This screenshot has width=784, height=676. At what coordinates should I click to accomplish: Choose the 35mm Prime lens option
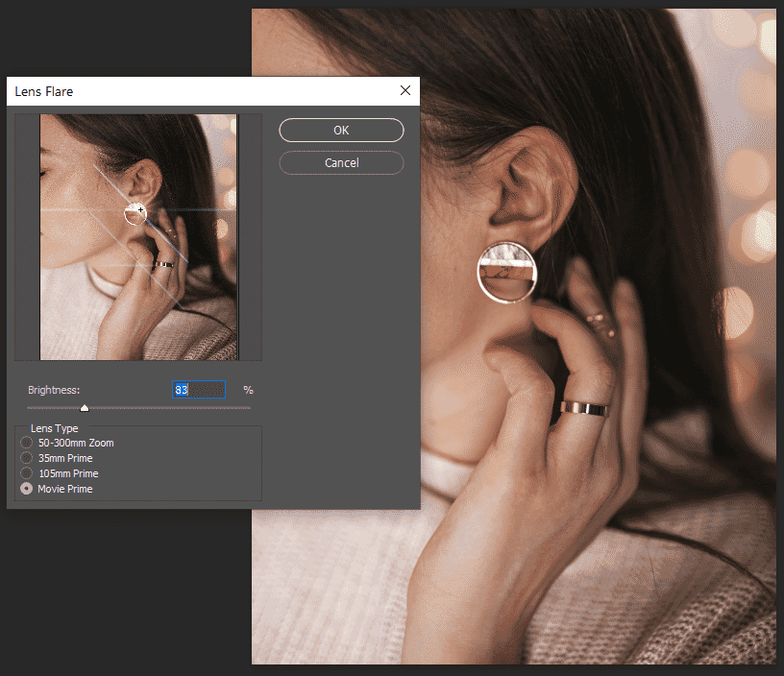click(x=26, y=458)
